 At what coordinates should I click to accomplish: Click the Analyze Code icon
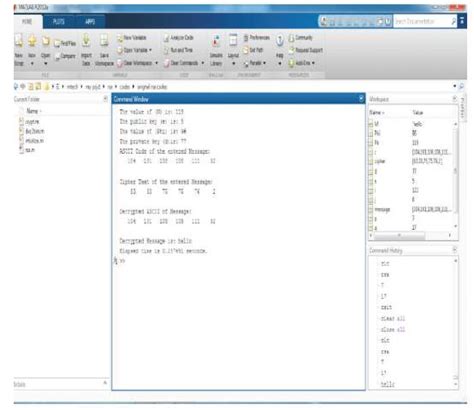pos(178,38)
